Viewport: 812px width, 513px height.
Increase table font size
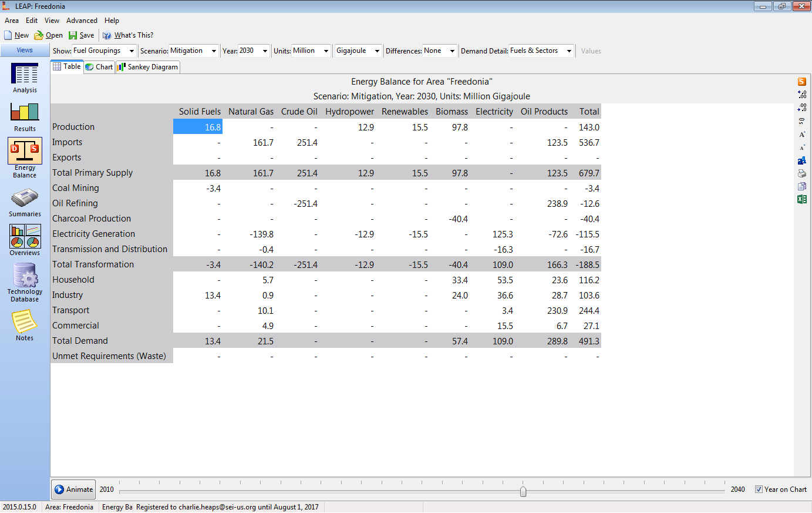tap(802, 134)
